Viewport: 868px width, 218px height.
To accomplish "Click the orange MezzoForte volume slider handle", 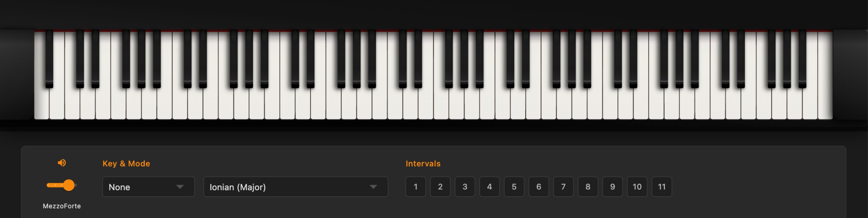I will tap(69, 185).
